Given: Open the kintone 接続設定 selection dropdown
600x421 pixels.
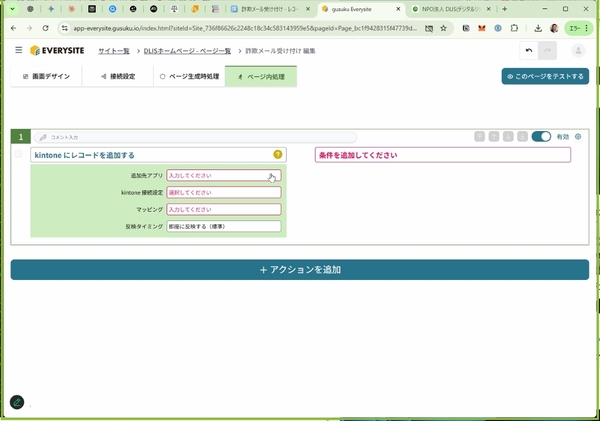Looking at the screenshot, I should (x=224, y=193).
